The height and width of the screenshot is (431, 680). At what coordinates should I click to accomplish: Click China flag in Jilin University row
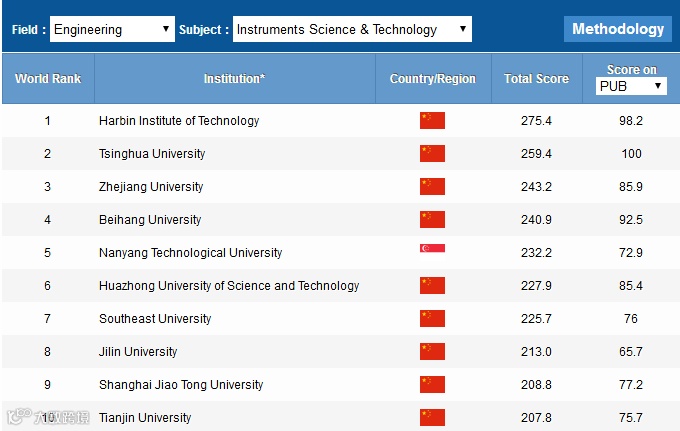point(432,352)
